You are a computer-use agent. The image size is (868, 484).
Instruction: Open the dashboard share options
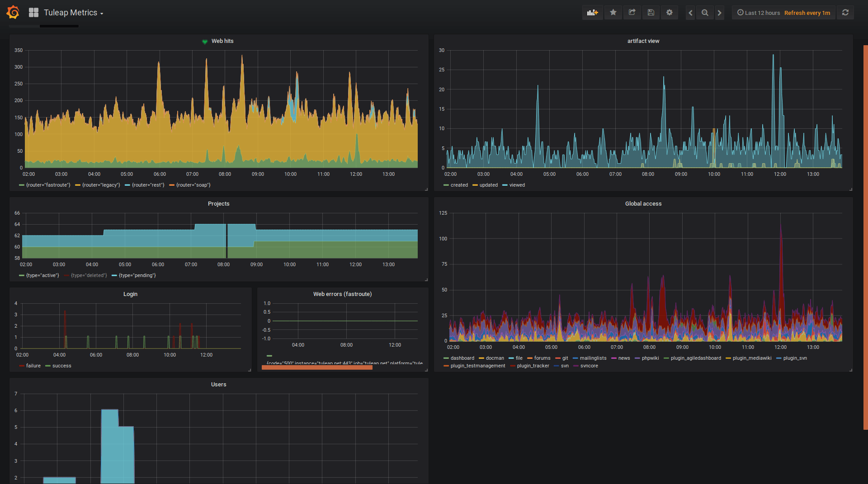click(x=632, y=12)
